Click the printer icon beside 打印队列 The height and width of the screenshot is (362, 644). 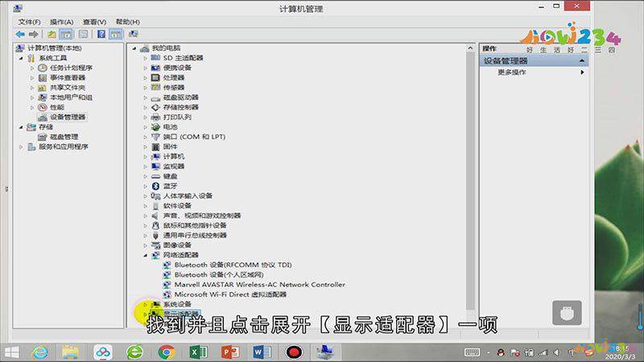[155, 117]
